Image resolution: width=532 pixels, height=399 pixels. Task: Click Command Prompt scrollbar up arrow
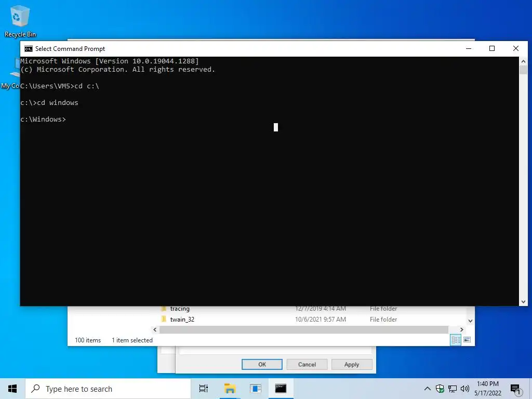coord(523,61)
